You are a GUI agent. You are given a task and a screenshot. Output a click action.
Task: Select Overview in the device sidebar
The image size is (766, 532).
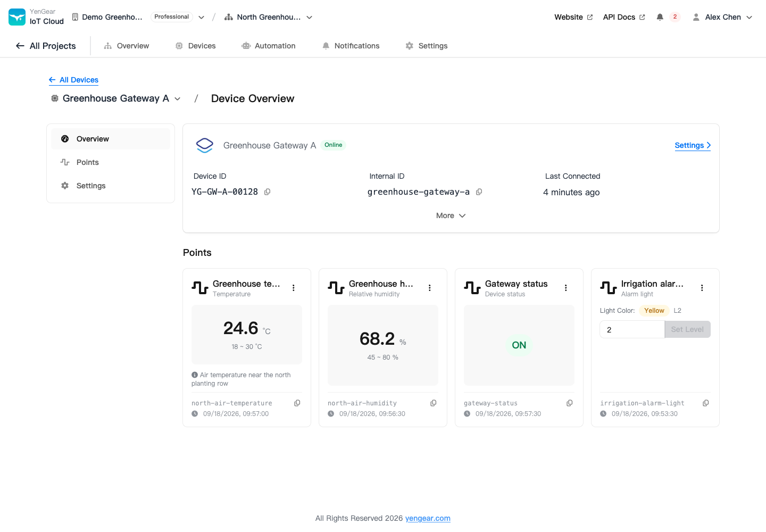click(x=111, y=139)
